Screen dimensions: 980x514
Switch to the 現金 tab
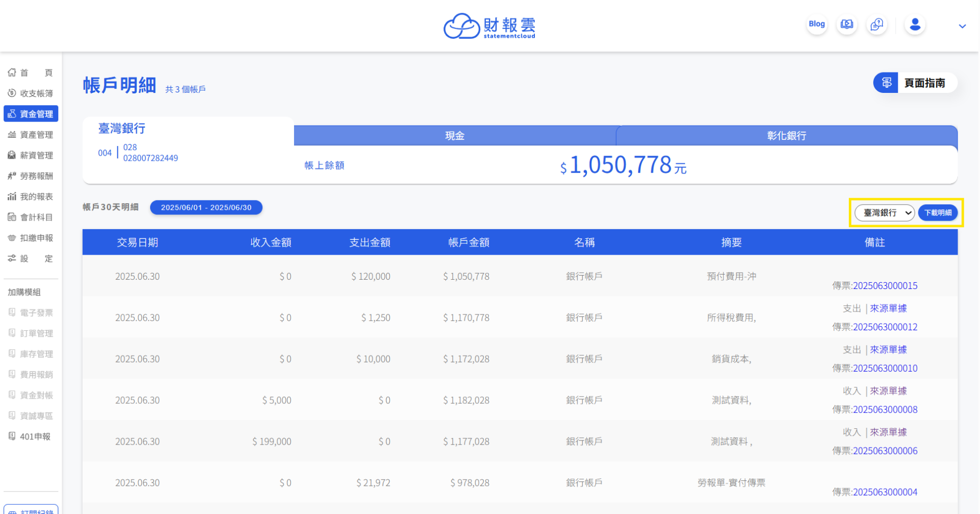click(455, 136)
